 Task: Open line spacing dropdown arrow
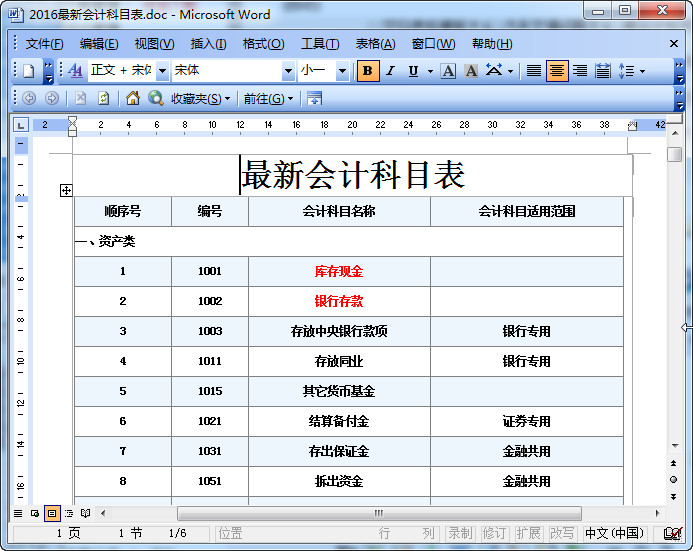[642, 71]
